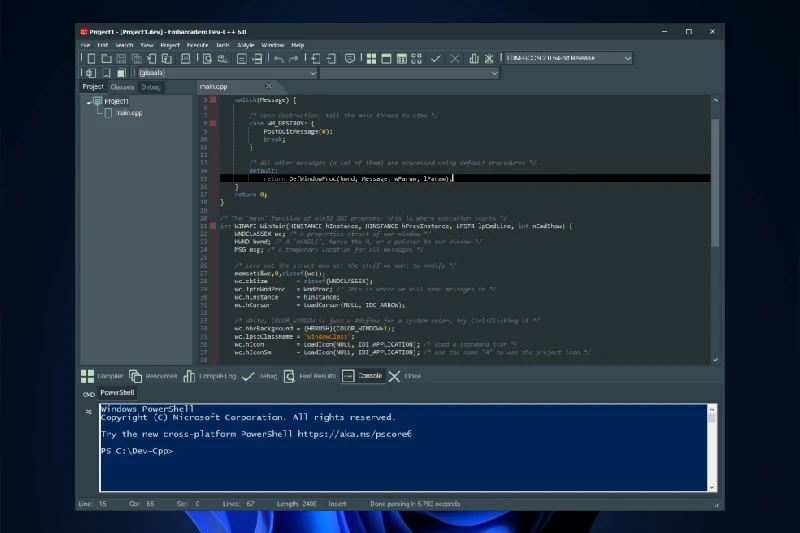
Task: Click the Rebuild All icon
Action: (417, 59)
